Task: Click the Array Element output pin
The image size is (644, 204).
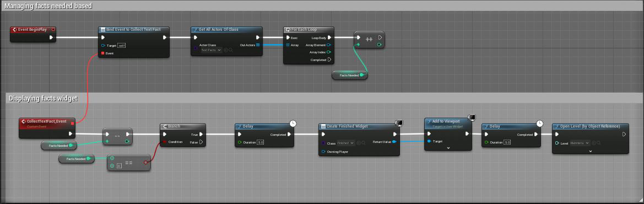Action: 329,45
